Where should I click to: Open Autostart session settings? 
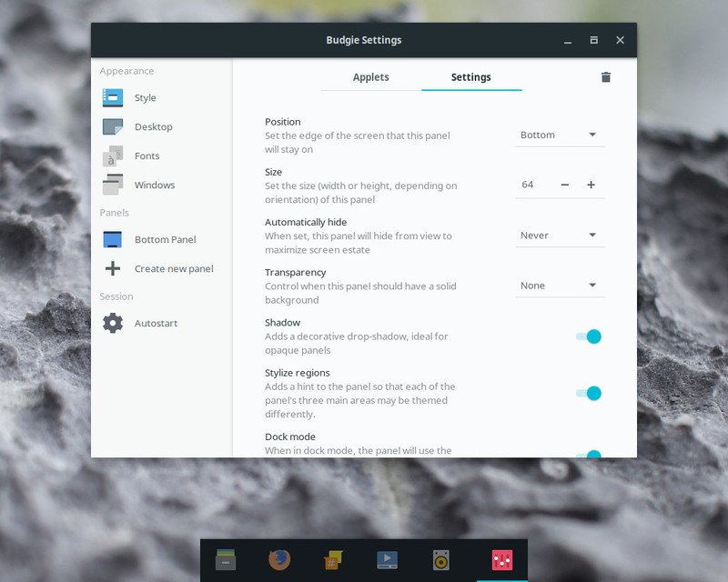pos(156,324)
